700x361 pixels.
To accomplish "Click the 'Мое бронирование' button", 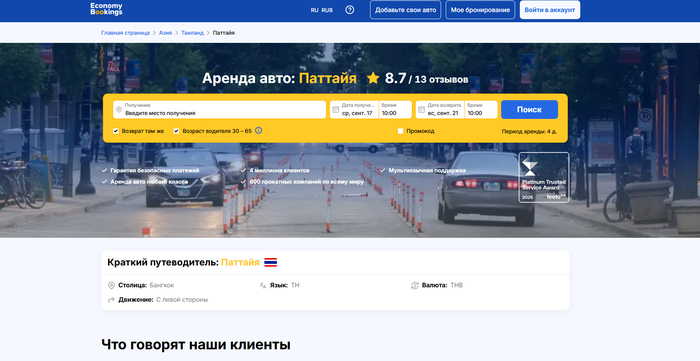I will 480,10.
